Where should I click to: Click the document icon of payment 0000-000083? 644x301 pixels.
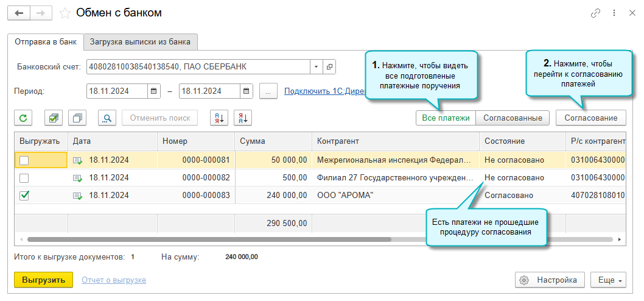click(78, 196)
